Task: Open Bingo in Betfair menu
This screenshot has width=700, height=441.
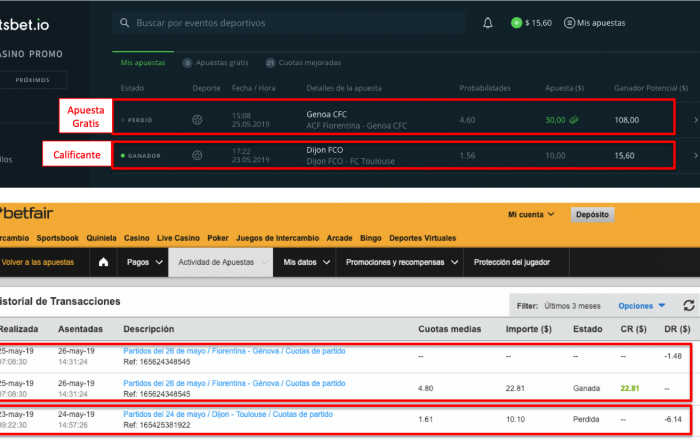Action: coord(371,238)
